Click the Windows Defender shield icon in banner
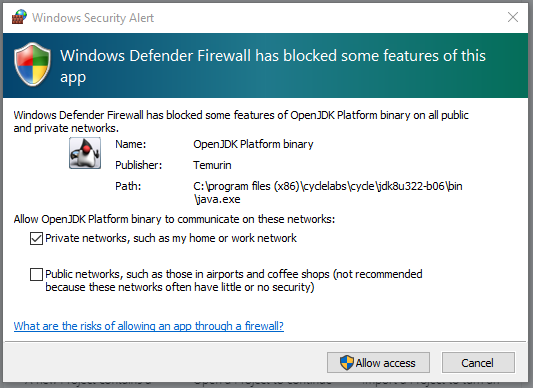Image resolution: width=533 pixels, height=388 pixels. coord(33,65)
